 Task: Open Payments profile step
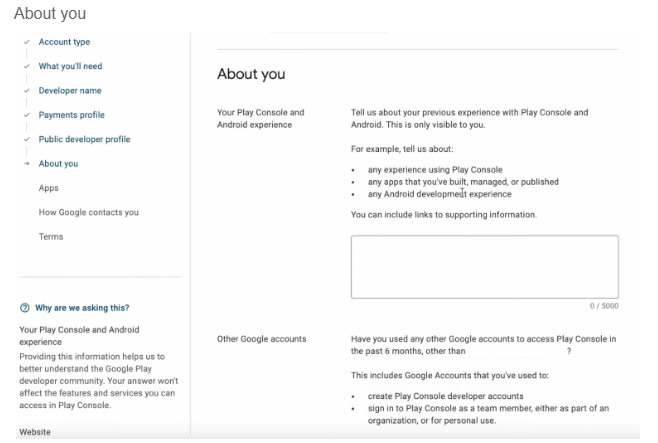click(x=71, y=115)
